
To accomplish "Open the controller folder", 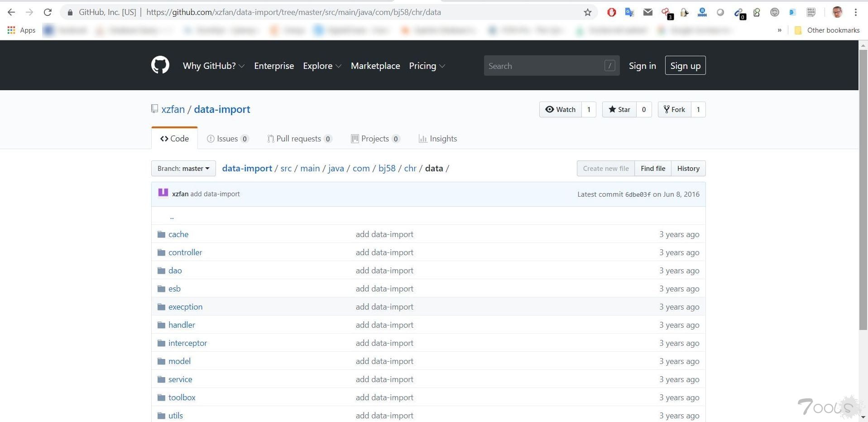I will 185,252.
